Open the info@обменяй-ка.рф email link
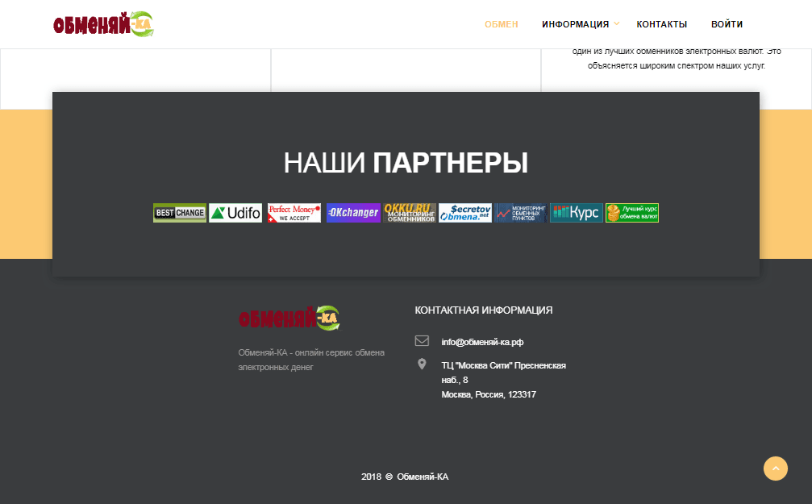 (481, 341)
